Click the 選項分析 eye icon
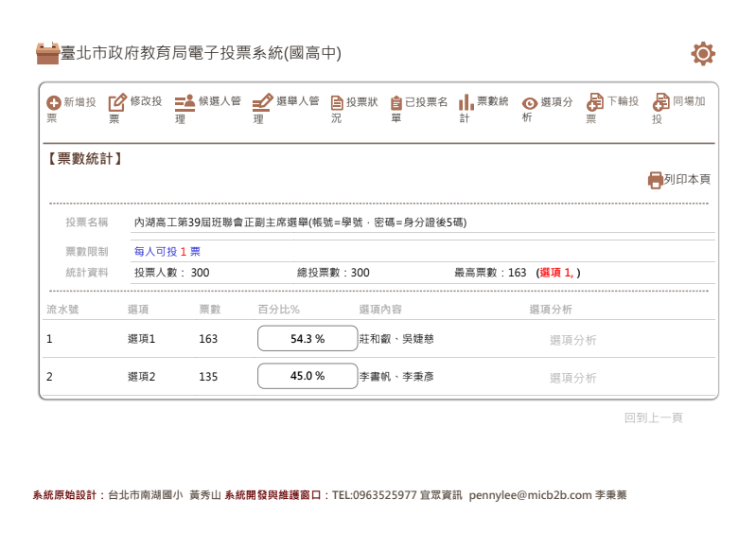Image resolution: width=756 pixels, height=534 pixels. click(530, 103)
